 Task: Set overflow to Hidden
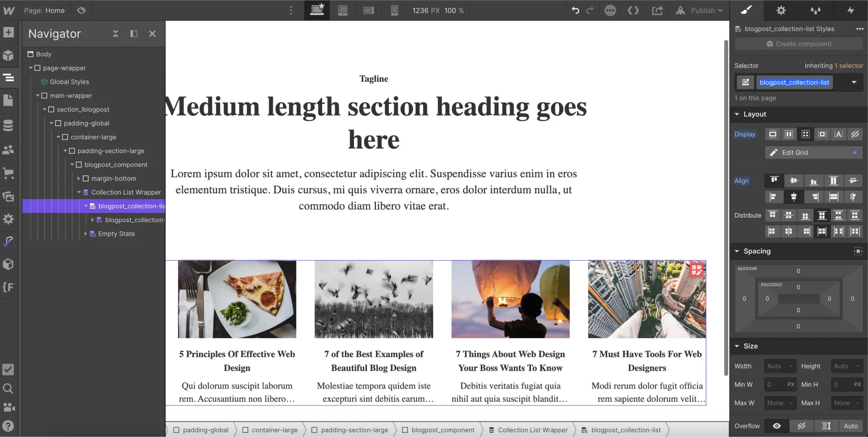pos(801,426)
